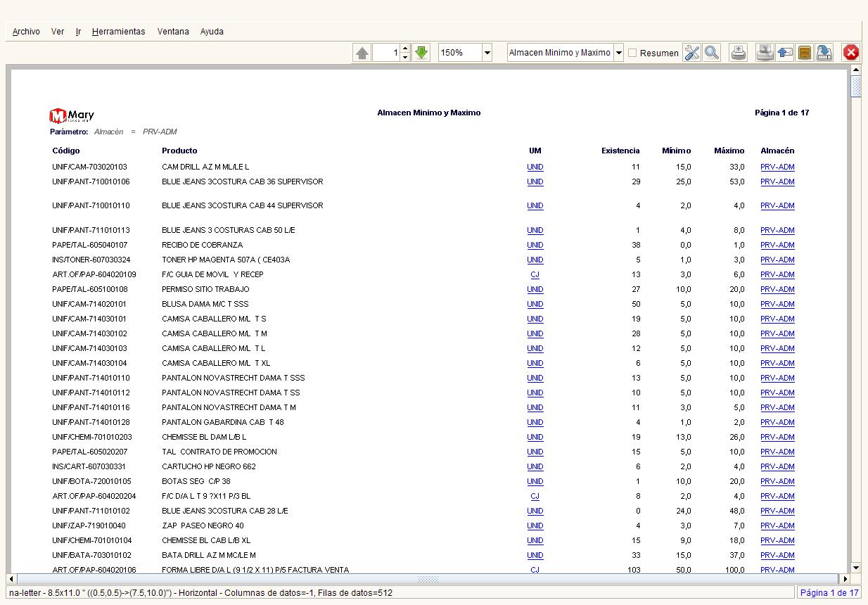This screenshot has width=868, height=605.
Task: Click the vertical scrollbar down arrow
Action: click(x=856, y=568)
